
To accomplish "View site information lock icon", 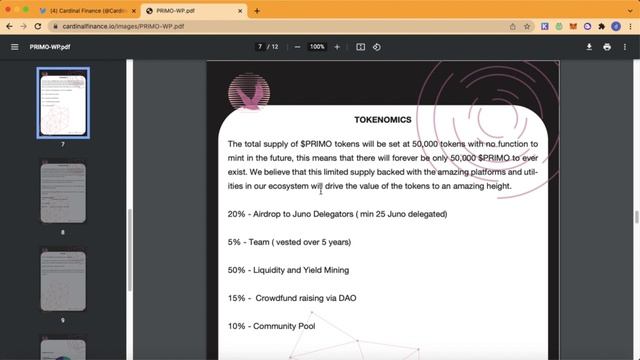I will pos(55,27).
